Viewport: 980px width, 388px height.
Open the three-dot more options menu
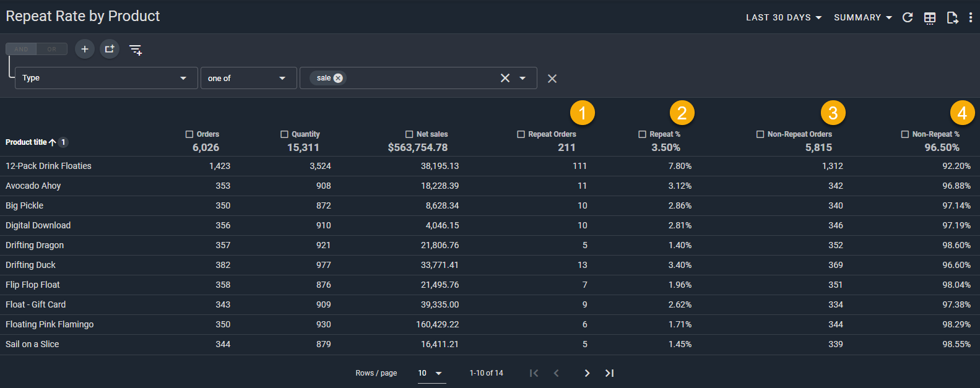click(971, 17)
